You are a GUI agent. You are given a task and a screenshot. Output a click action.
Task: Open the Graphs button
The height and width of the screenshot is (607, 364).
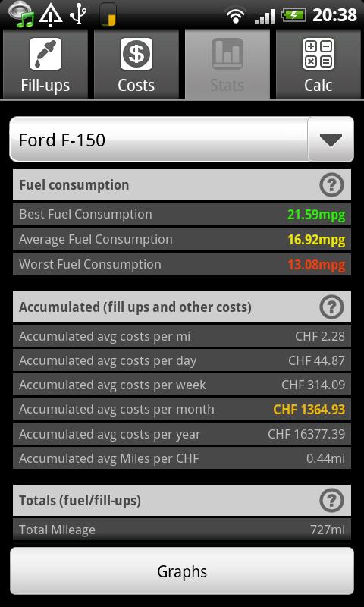[182, 571]
